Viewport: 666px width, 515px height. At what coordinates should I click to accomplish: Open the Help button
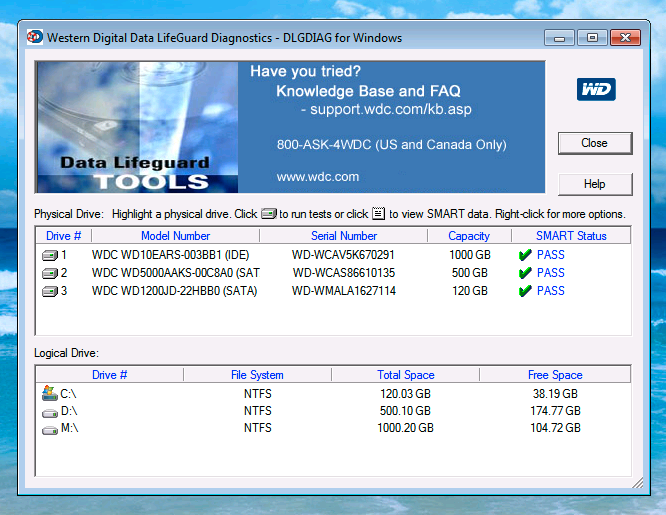pos(594,184)
